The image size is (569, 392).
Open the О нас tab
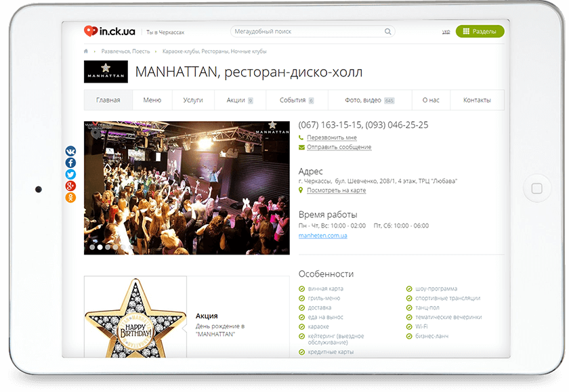coord(431,100)
